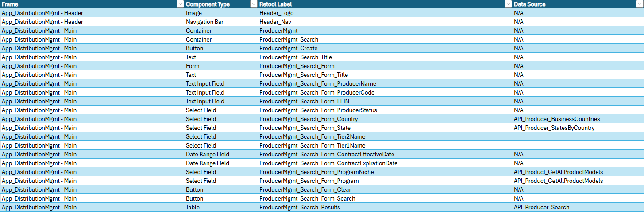Select the ProducerMgmt_Search_Form_FEIN cell
The image size is (644, 212).
385,101
